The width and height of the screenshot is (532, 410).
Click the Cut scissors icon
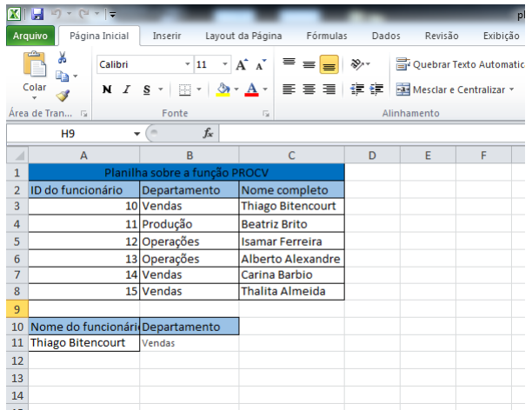[63, 58]
